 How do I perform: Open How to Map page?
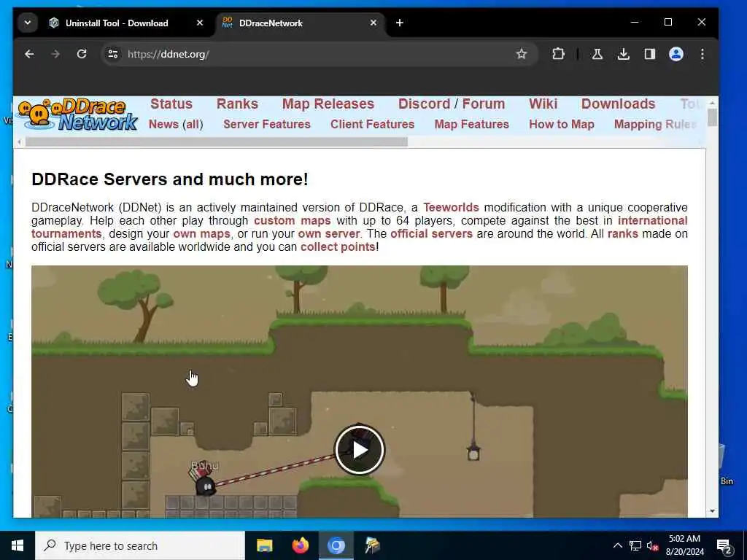point(562,124)
